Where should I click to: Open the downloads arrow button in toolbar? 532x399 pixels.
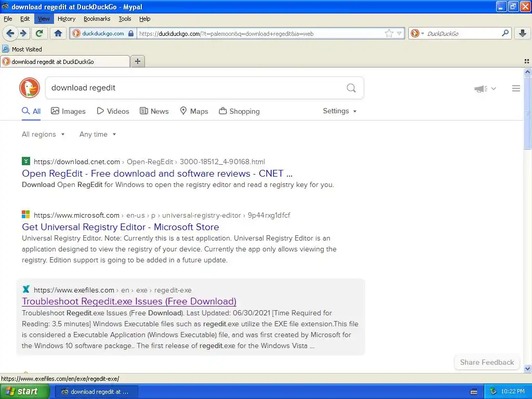point(523,33)
